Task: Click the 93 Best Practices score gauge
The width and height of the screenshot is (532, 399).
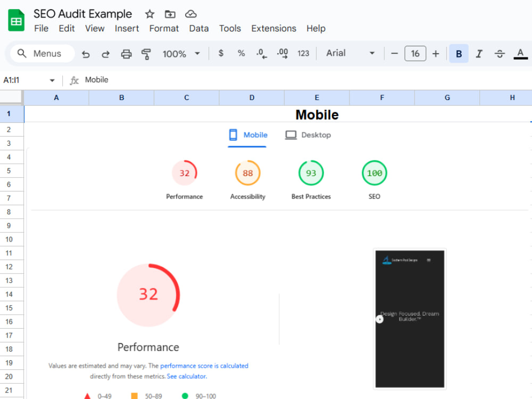Action: [x=311, y=173]
